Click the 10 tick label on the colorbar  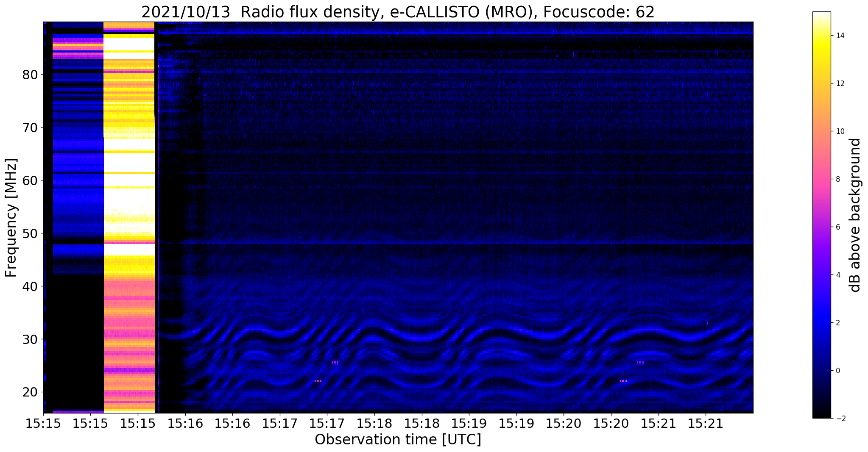(840, 131)
